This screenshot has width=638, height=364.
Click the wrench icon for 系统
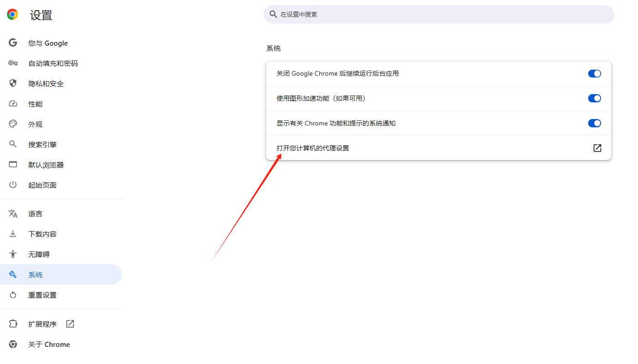[x=13, y=274]
